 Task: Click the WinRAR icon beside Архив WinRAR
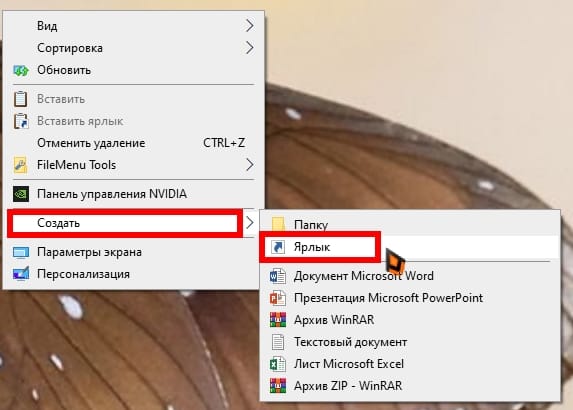coord(278,320)
